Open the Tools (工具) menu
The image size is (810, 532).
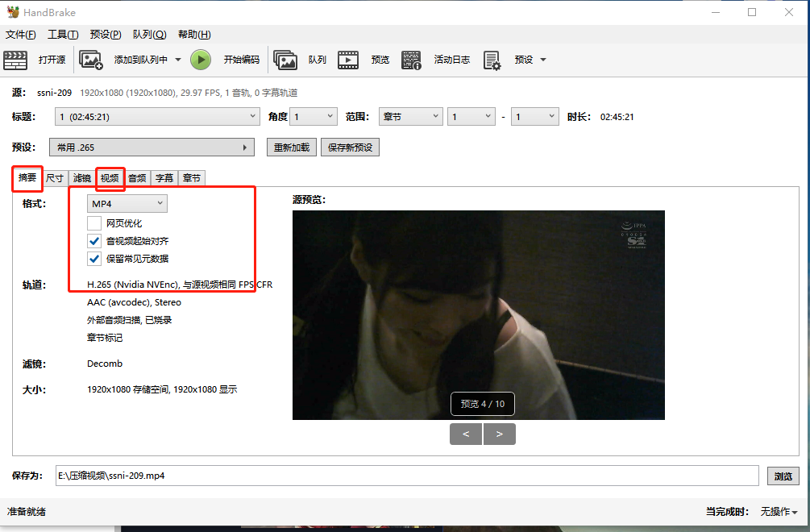click(x=62, y=35)
